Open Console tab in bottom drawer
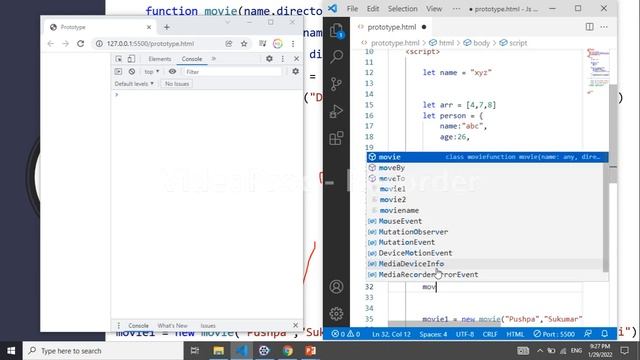This screenshot has height=360, width=640. pos(138,326)
